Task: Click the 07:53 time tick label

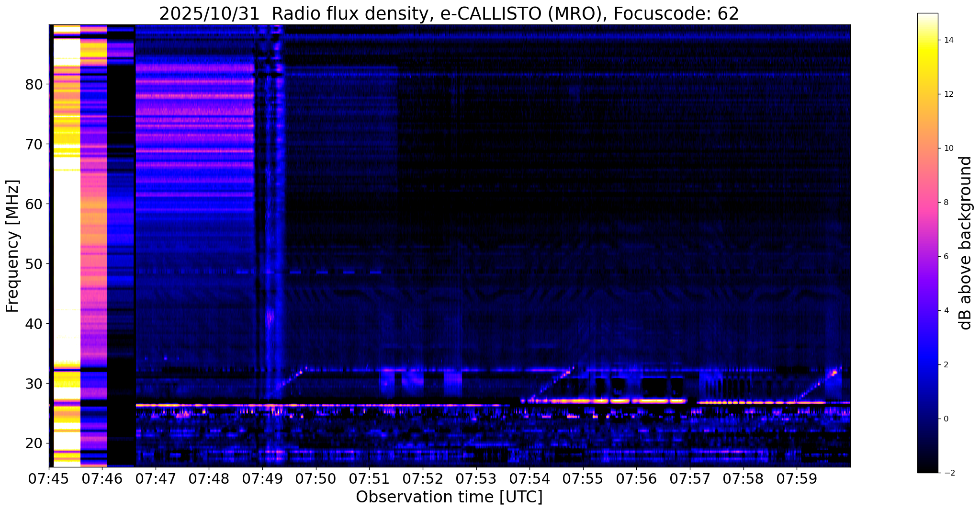Action: click(x=476, y=478)
